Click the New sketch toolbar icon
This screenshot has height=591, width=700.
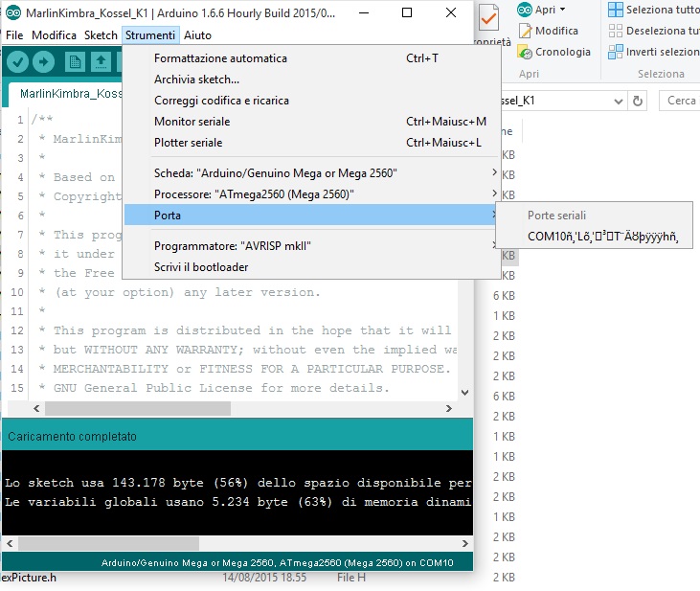click(x=75, y=61)
